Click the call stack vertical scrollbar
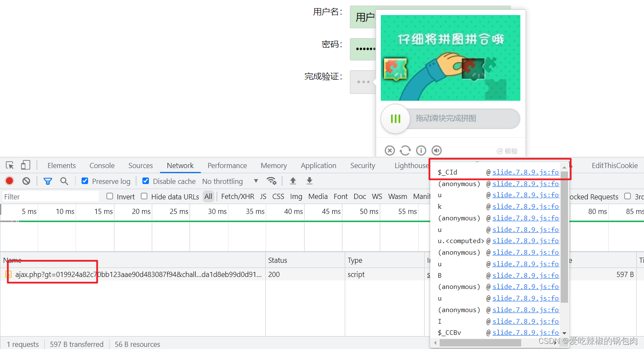The image size is (644, 349). tap(564, 237)
